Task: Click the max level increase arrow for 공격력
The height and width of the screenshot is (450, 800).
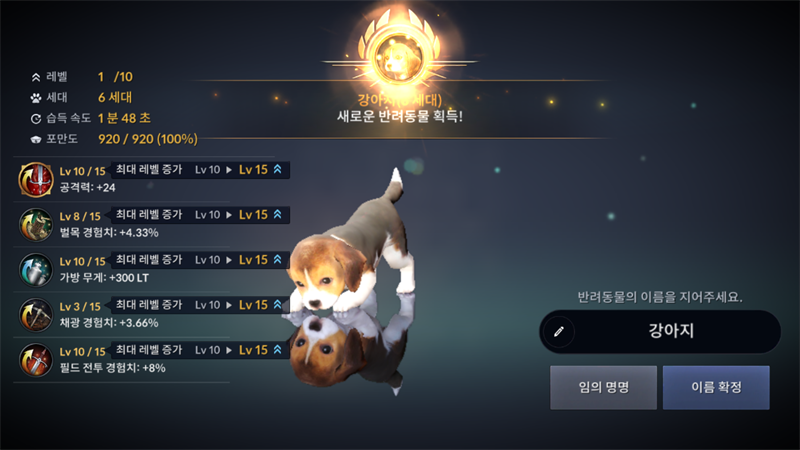Action: tap(278, 169)
